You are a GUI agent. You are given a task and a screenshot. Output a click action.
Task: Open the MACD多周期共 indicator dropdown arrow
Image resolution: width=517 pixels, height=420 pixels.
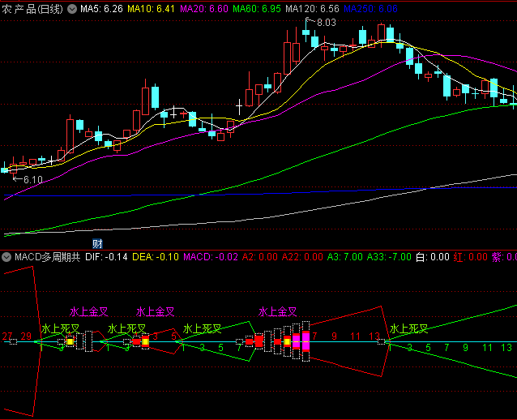click(6, 257)
